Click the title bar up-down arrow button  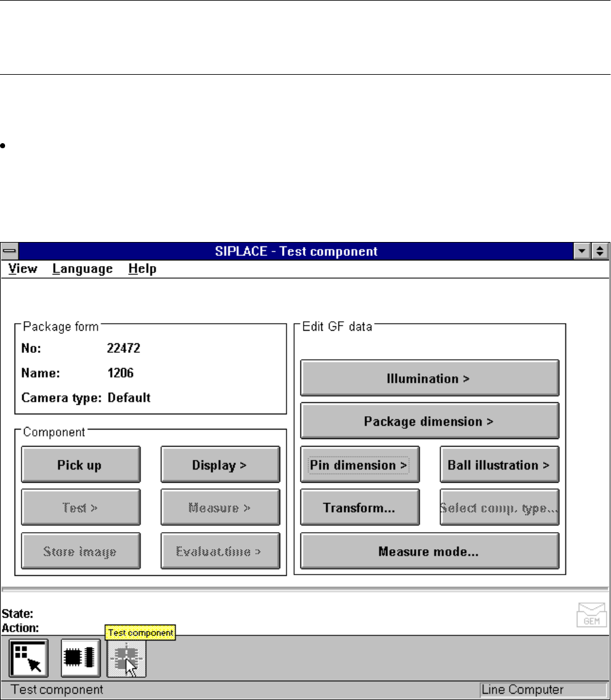click(x=600, y=251)
